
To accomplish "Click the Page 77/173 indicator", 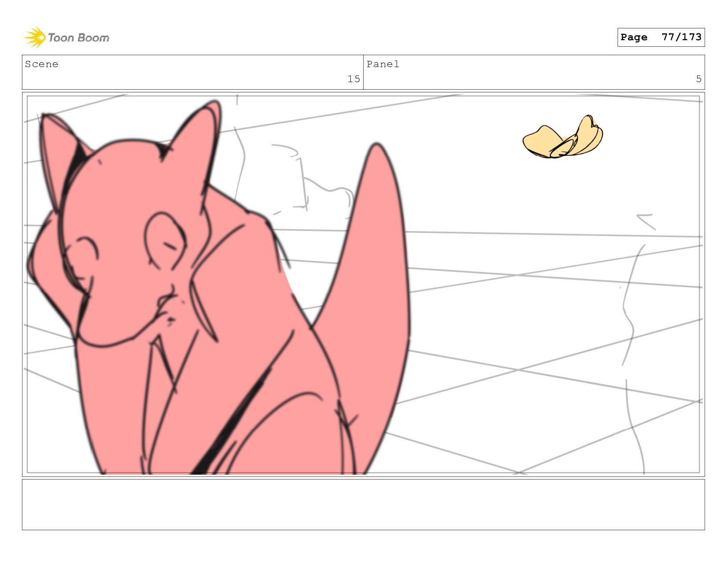I will (x=660, y=37).
